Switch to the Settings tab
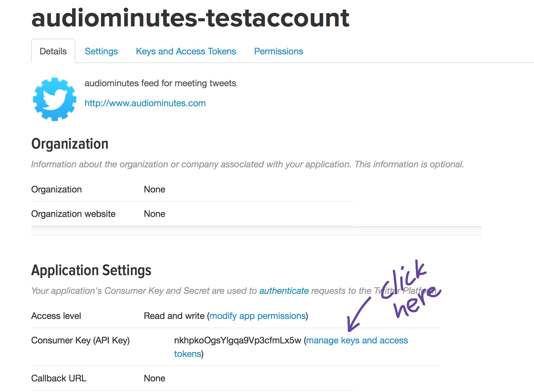 click(x=101, y=51)
